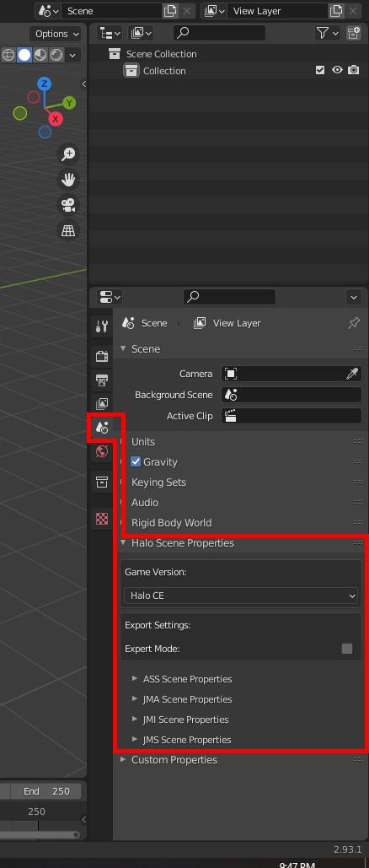Open the Game Version Halo CE dropdown
The image size is (369, 868).
pos(241,596)
